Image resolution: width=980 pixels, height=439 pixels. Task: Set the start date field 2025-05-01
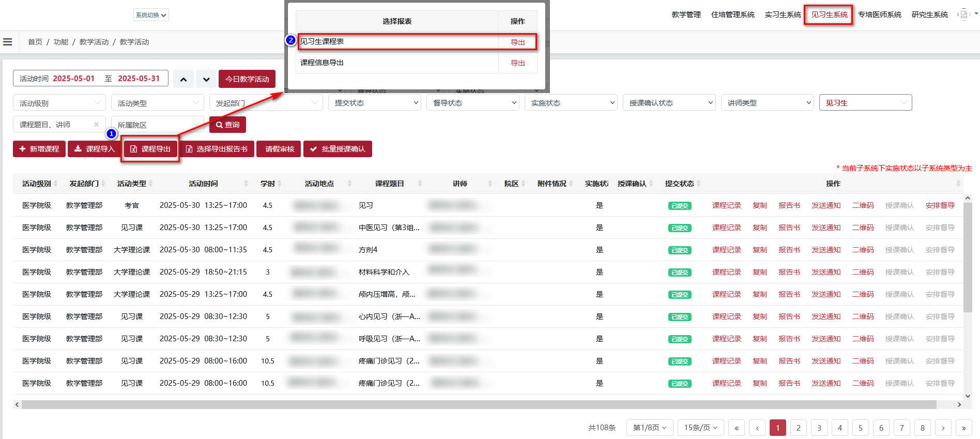pyautogui.click(x=73, y=79)
